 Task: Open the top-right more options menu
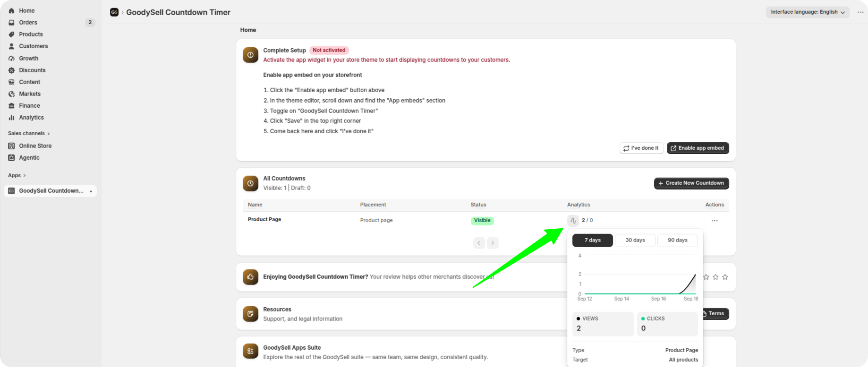pyautogui.click(x=860, y=12)
